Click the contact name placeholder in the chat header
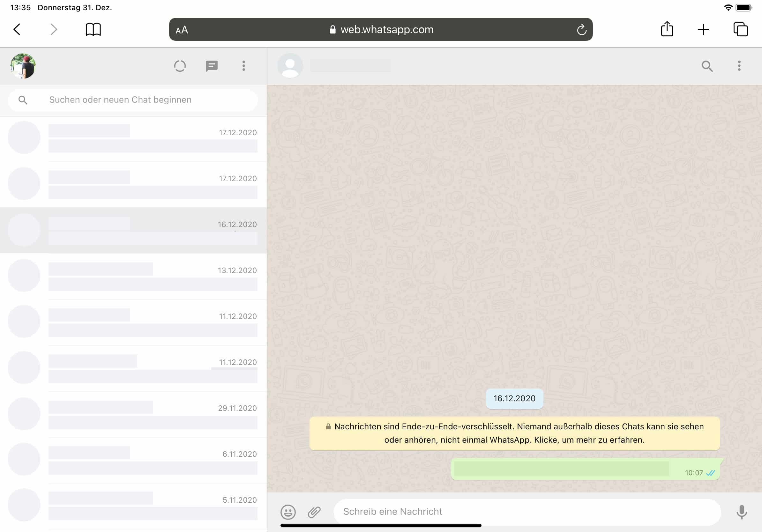Image resolution: width=762 pixels, height=532 pixels. [350, 66]
